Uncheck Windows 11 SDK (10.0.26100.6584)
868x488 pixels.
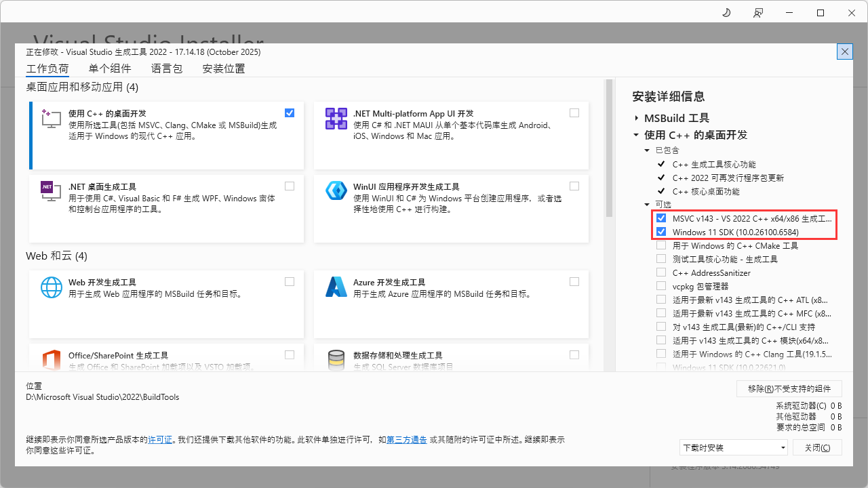point(661,231)
